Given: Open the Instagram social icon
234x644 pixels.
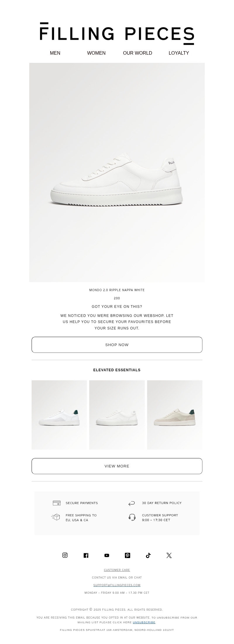Looking at the screenshot, I should coord(65,555).
